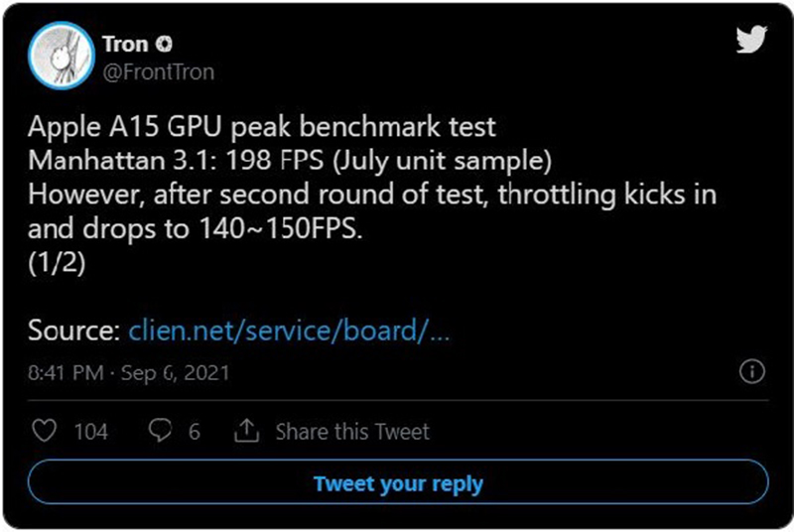Viewport: 794px width, 532px height.
Task: Open the tweet info icon
Action: tap(752, 372)
